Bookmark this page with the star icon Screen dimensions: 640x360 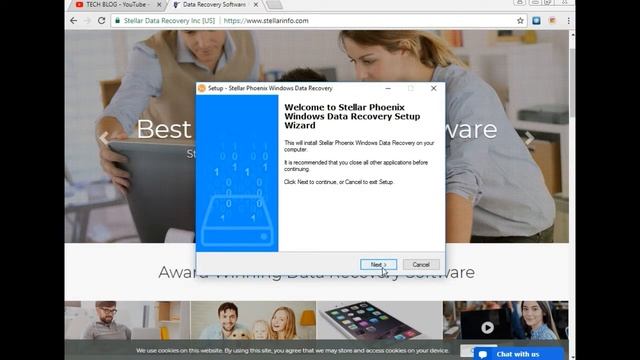520,20
